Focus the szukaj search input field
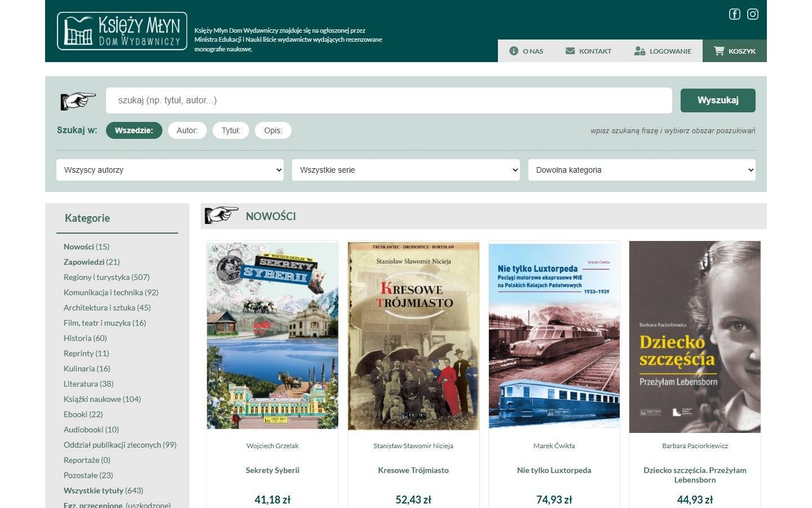 point(389,100)
